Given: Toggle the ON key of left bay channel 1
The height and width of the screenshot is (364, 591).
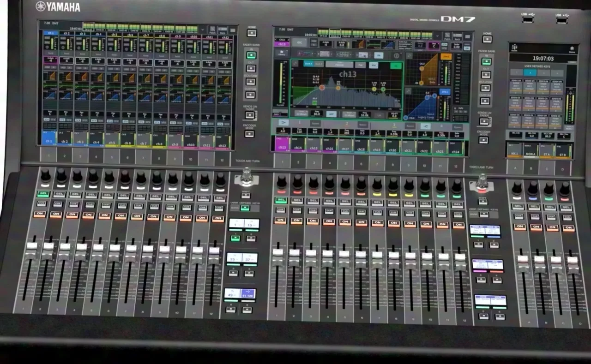Looking at the screenshot, I should pyautogui.click(x=39, y=214).
